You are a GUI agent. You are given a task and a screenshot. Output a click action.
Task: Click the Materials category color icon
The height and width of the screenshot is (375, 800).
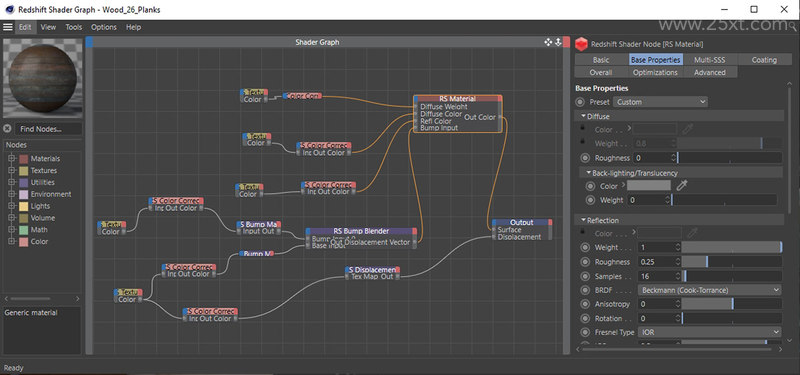pos(24,159)
